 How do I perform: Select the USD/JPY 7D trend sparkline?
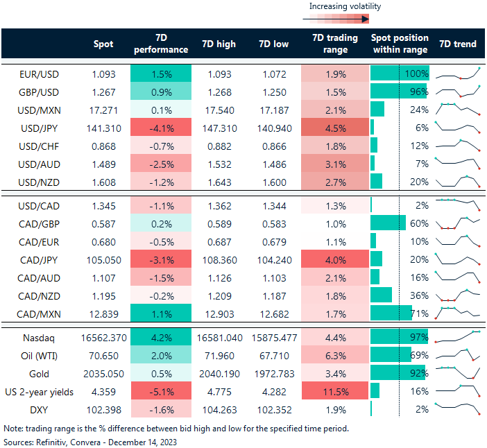(x=457, y=128)
